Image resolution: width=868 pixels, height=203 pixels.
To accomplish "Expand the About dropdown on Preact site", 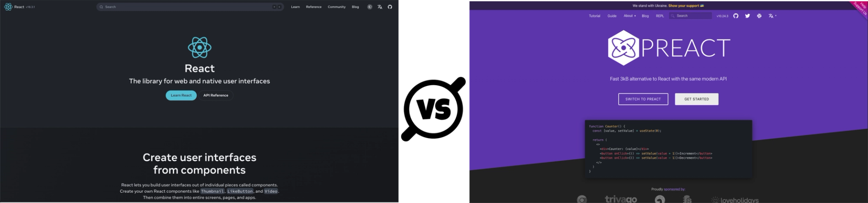I will tap(630, 16).
